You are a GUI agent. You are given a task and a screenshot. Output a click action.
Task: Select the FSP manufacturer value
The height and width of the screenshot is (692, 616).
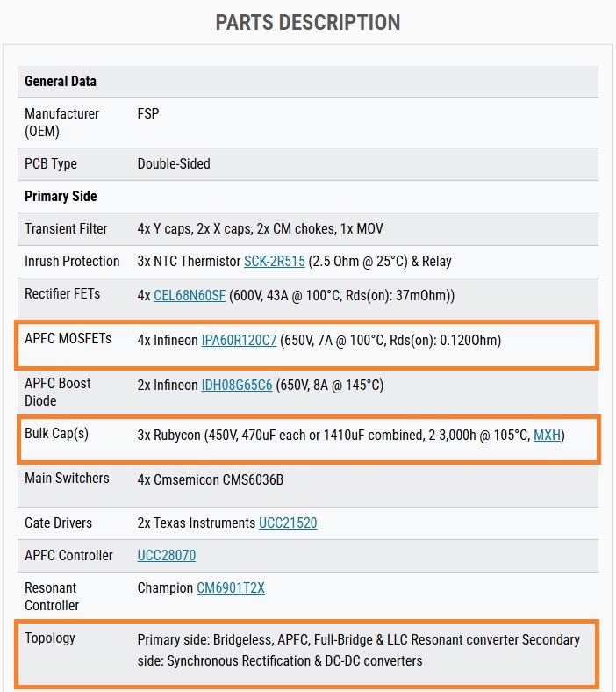(x=147, y=114)
